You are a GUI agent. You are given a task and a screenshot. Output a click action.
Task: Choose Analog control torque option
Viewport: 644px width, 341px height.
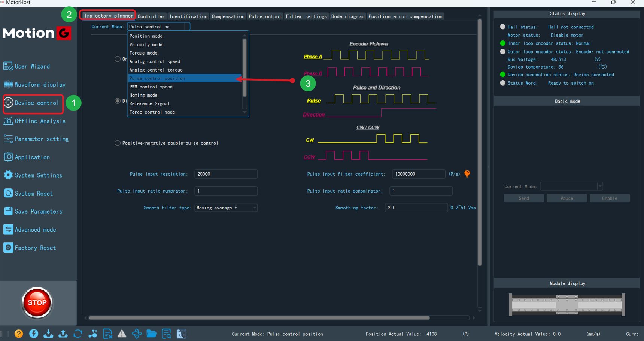click(x=185, y=70)
